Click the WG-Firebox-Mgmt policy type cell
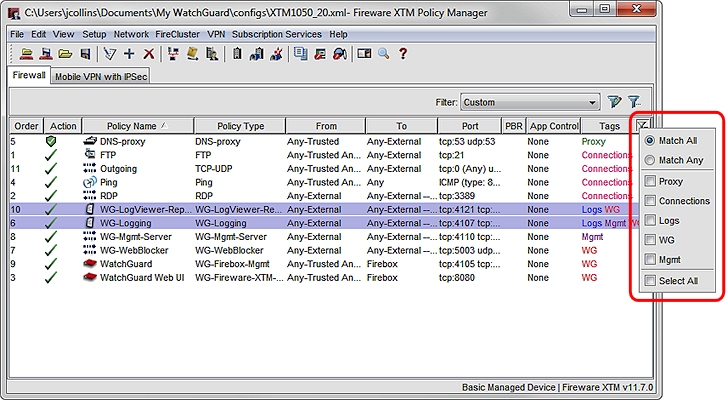The height and width of the screenshot is (400, 728). (232, 264)
